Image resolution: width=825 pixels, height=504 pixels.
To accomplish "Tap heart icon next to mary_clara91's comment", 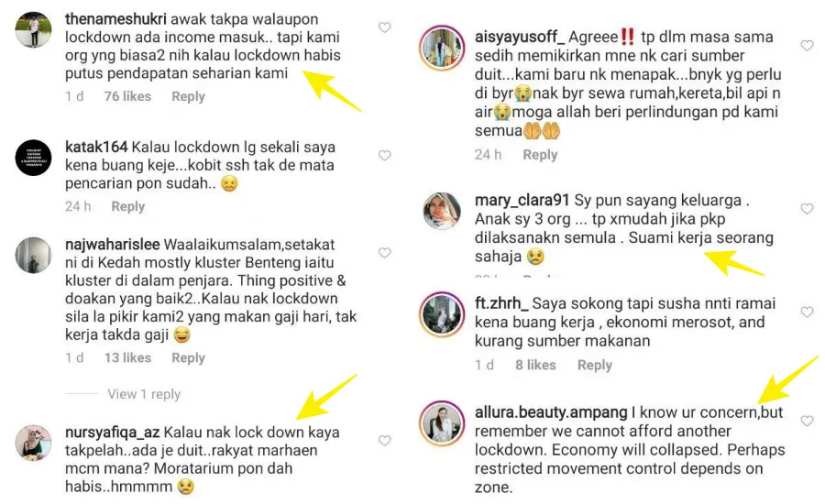I will tap(807, 208).
